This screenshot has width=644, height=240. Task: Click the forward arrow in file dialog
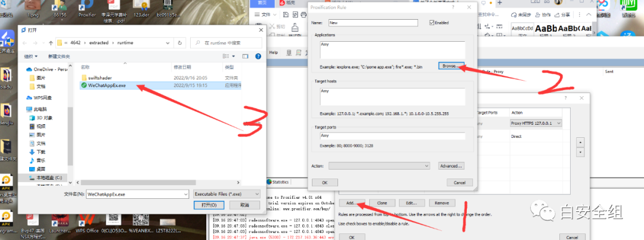click(x=36, y=43)
